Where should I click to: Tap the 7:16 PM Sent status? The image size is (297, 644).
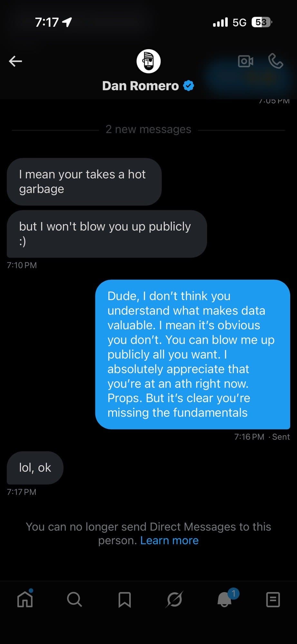tap(262, 437)
